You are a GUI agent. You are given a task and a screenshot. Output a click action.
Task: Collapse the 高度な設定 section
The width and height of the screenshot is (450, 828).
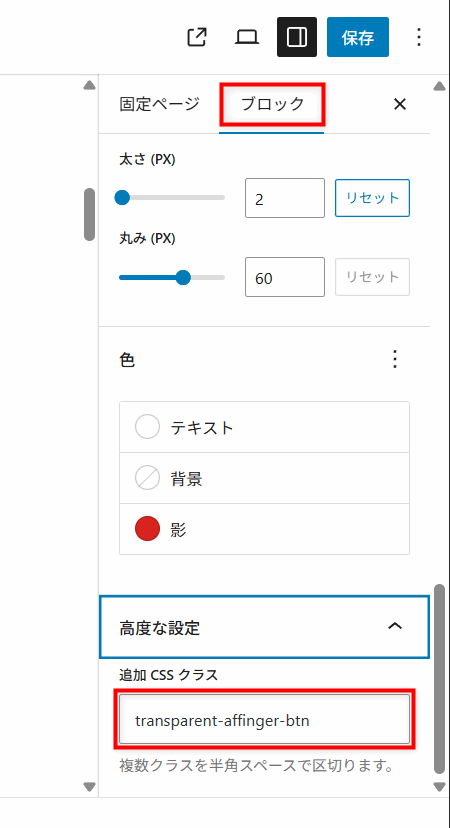pos(264,627)
